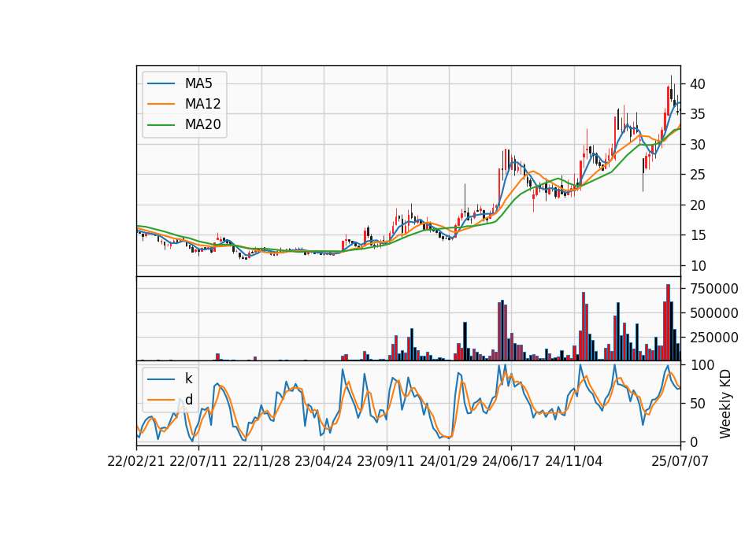Click the KD axis value 50

point(697,404)
